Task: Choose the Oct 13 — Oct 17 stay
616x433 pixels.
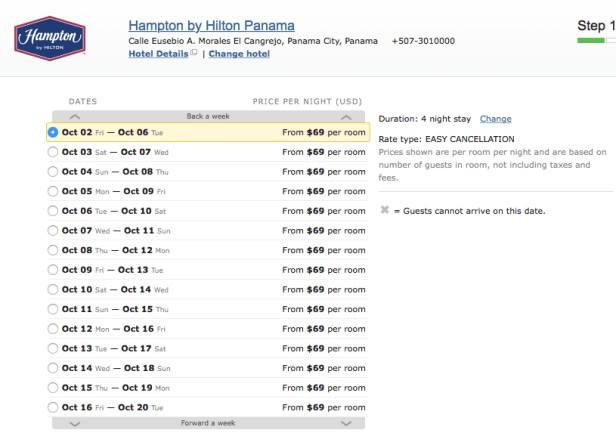Action: click(53, 348)
